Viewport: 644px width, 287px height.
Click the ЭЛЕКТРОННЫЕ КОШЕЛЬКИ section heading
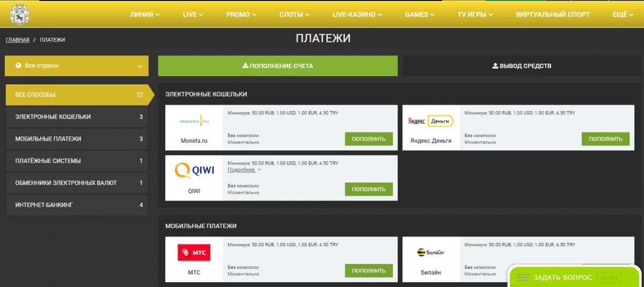[206, 94]
